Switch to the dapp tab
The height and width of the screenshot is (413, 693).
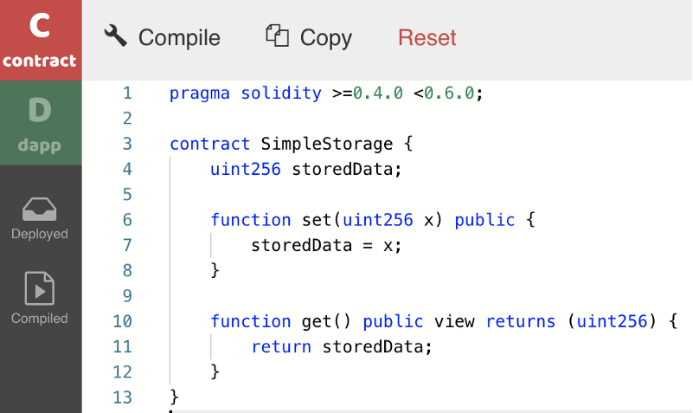pyautogui.click(x=41, y=123)
